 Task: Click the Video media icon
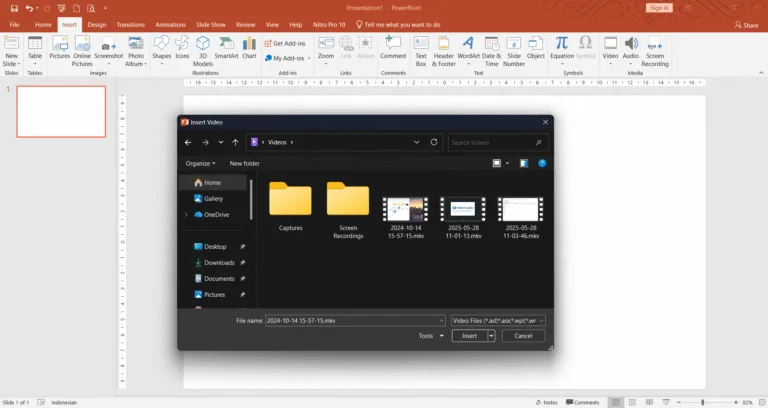(x=610, y=51)
